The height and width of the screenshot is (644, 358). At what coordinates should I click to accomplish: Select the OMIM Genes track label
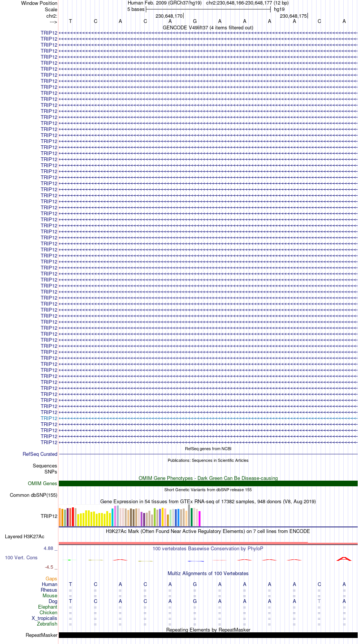pyautogui.click(x=43, y=484)
